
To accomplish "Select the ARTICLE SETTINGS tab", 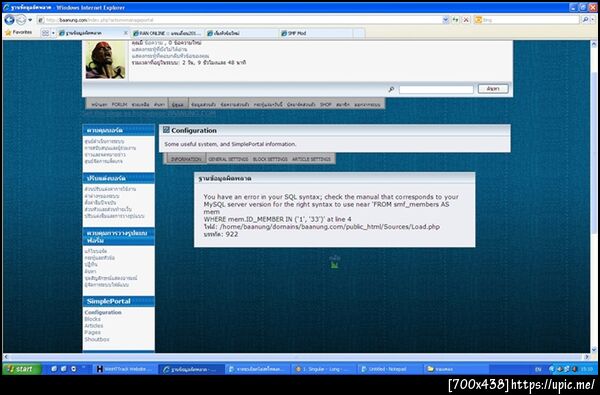I will coord(311,159).
